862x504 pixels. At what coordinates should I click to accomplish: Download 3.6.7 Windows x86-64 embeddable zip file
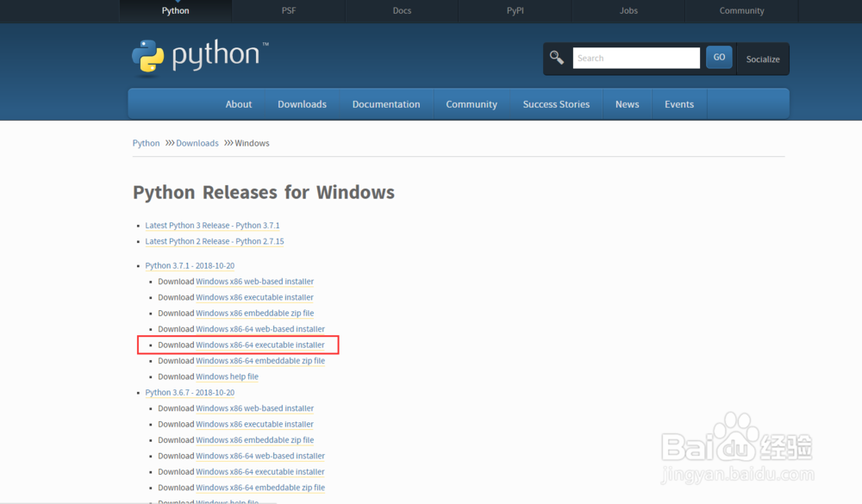[x=260, y=488]
